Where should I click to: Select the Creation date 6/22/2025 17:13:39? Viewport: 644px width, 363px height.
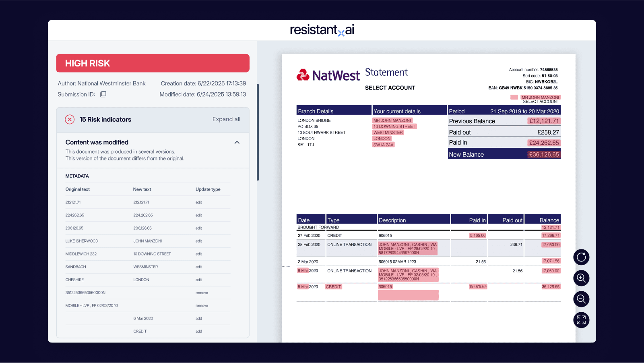coord(203,83)
